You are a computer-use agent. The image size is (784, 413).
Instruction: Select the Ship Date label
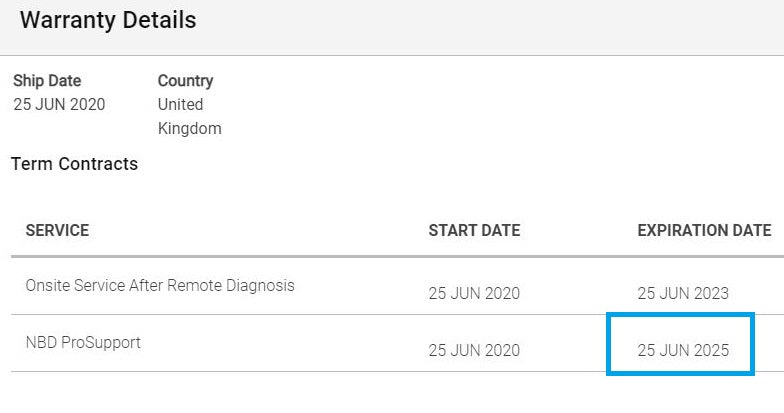(47, 80)
